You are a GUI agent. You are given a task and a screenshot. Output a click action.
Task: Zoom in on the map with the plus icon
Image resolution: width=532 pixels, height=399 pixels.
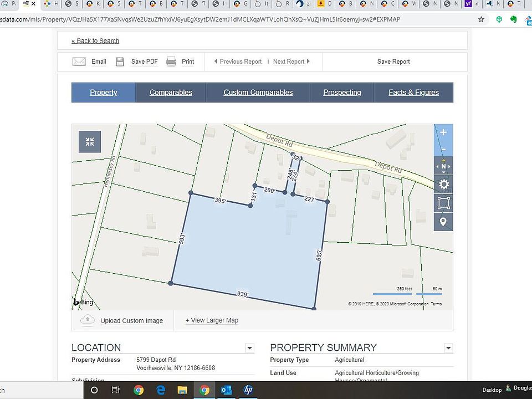[x=443, y=132]
